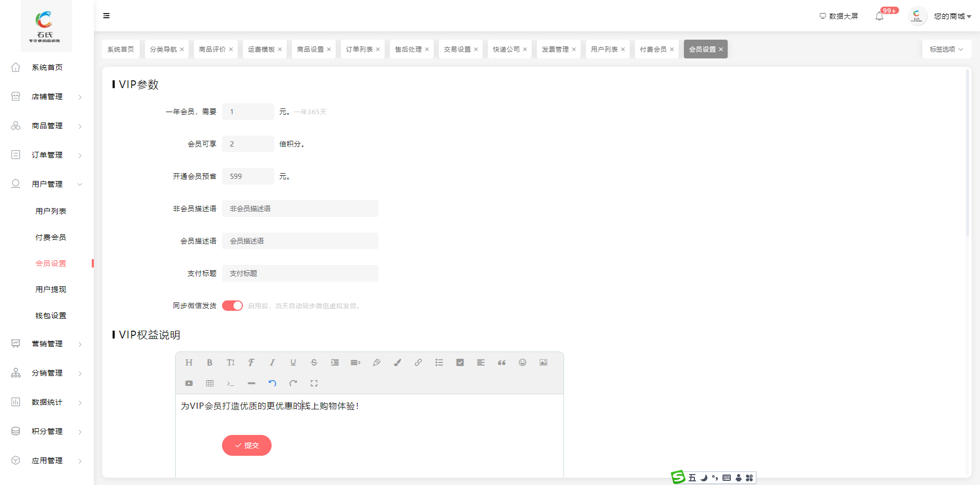Viewport: 980px width, 485px height.
Task: Insert a video via the video icon
Action: coord(189,383)
